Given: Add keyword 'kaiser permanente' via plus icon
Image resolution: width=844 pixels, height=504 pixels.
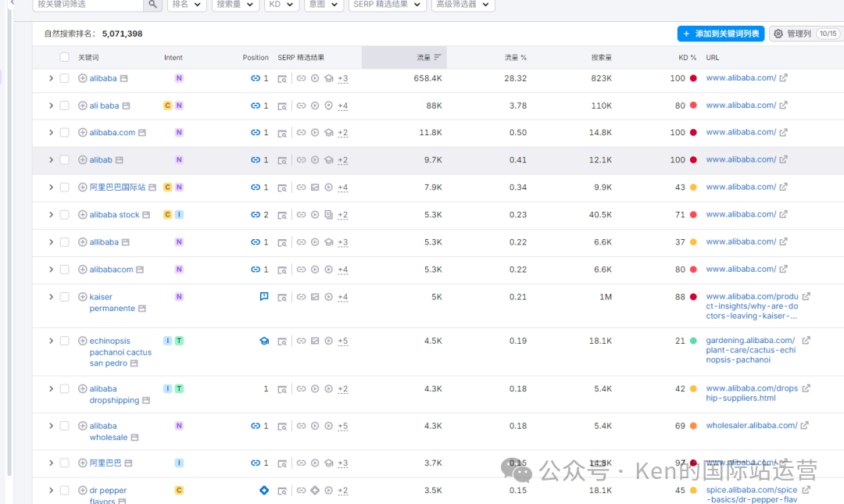Looking at the screenshot, I should pyautogui.click(x=82, y=297).
